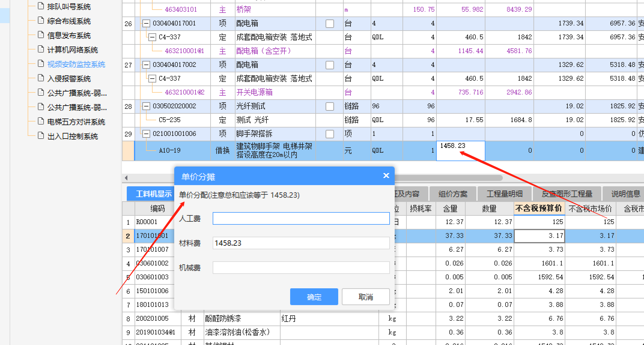Image resolution: width=644 pixels, height=345 pixels.
Task: Select the file icon beside 入侵报警系统
Action: tap(41, 78)
